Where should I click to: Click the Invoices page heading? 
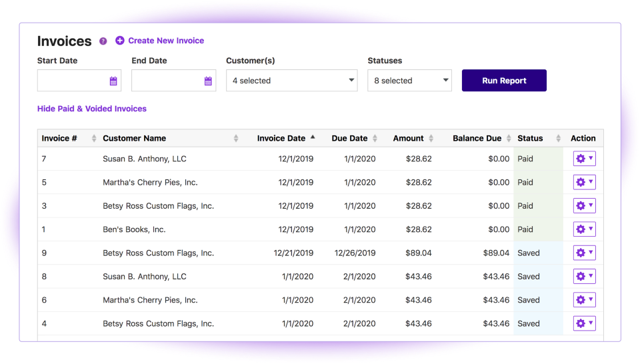point(65,41)
